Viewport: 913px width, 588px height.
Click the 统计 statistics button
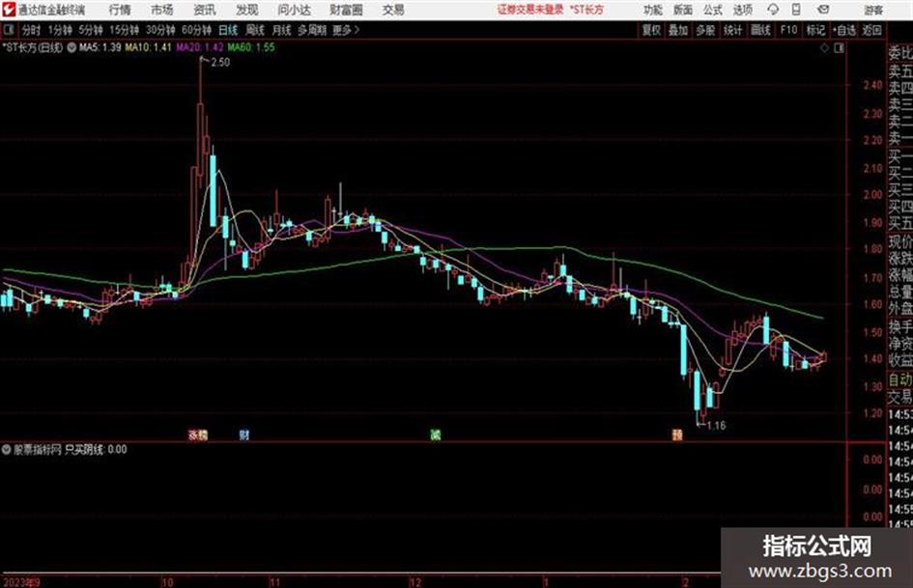coord(733,30)
